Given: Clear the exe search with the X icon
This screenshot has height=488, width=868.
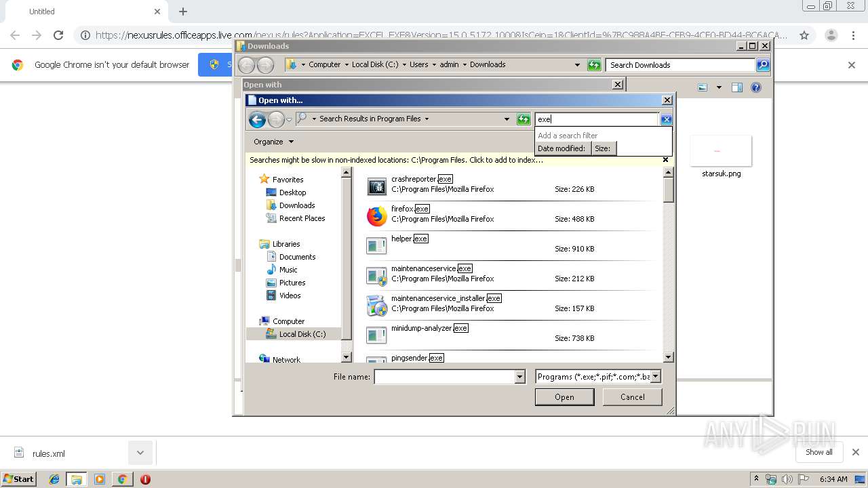Looking at the screenshot, I should point(666,119).
